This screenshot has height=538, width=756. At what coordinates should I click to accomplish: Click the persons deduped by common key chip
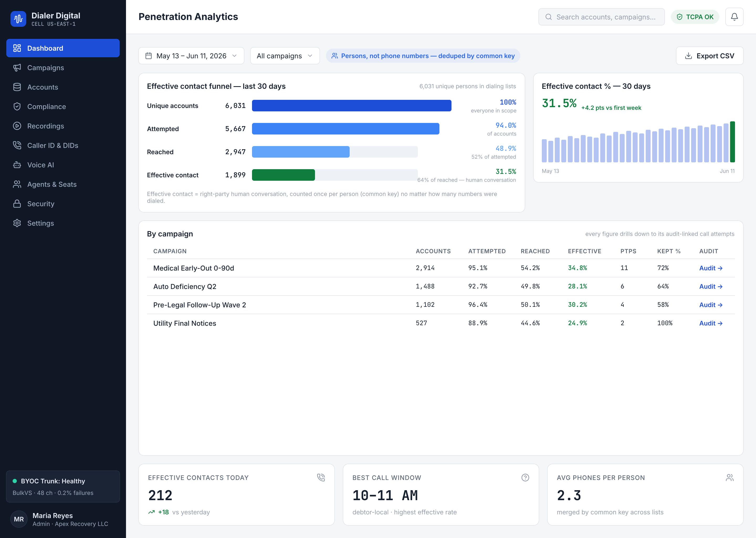click(x=423, y=56)
